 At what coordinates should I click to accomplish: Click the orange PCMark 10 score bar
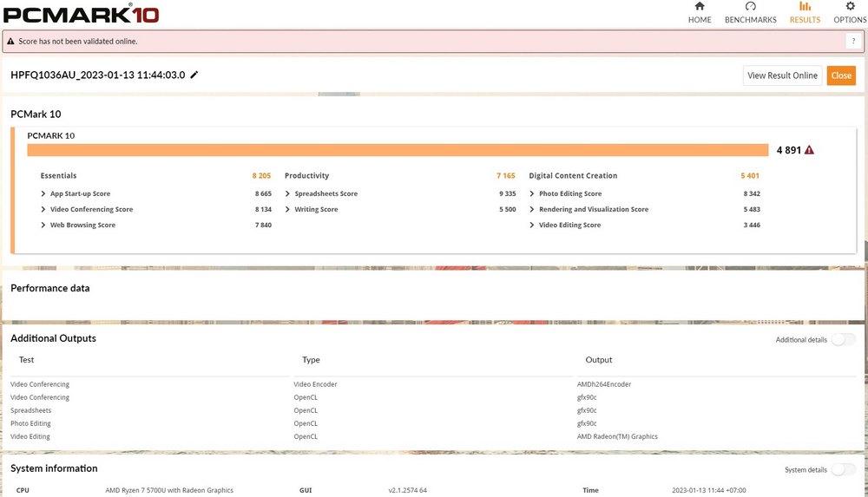point(398,150)
